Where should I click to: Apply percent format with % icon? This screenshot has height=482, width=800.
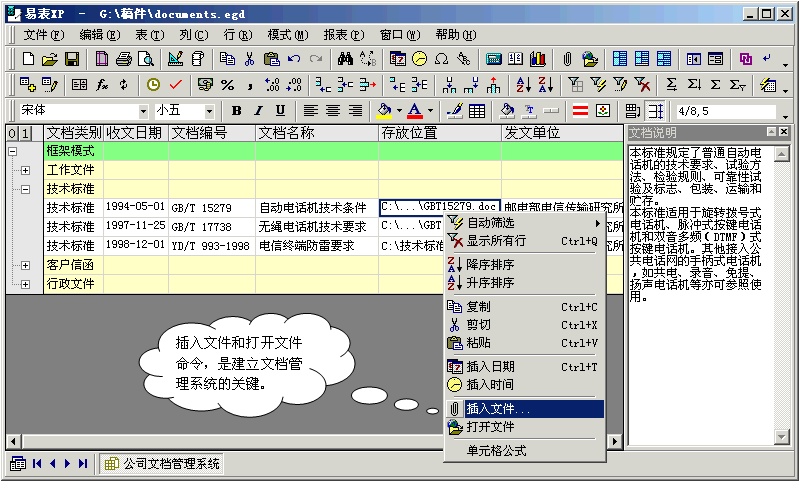click(x=228, y=85)
